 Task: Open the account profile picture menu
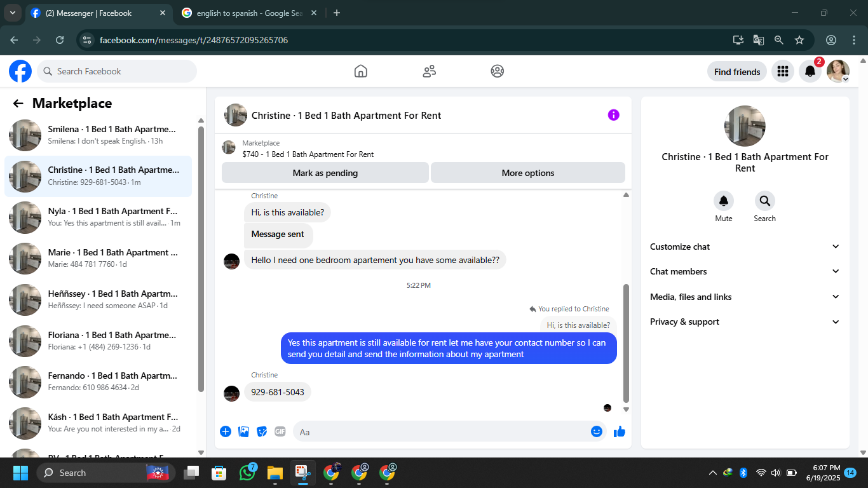tap(838, 72)
